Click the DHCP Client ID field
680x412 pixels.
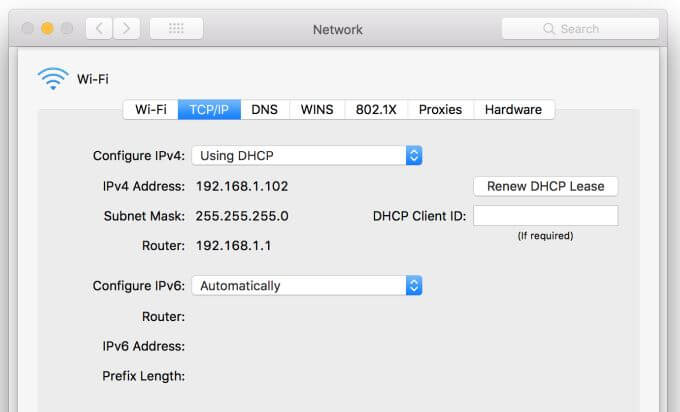pos(545,216)
